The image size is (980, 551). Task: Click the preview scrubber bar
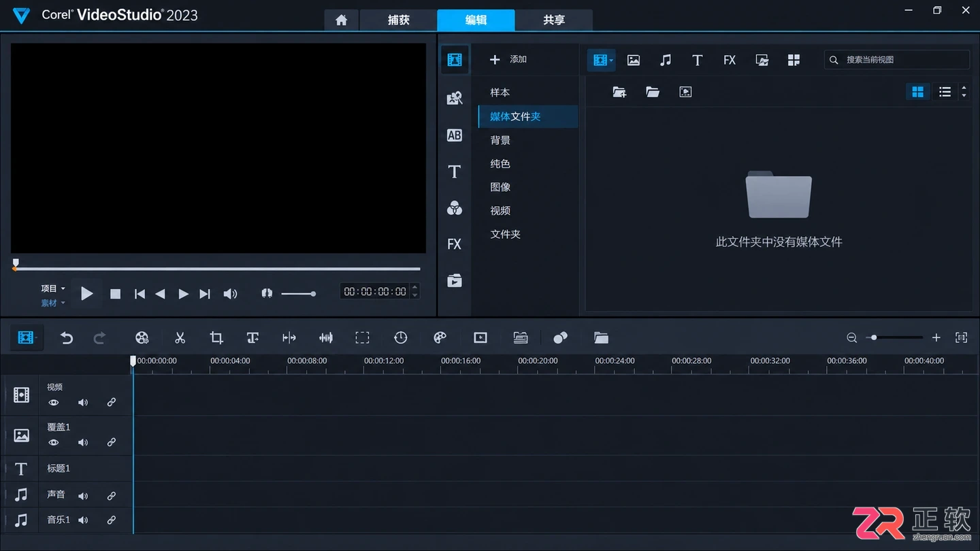coord(217,269)
